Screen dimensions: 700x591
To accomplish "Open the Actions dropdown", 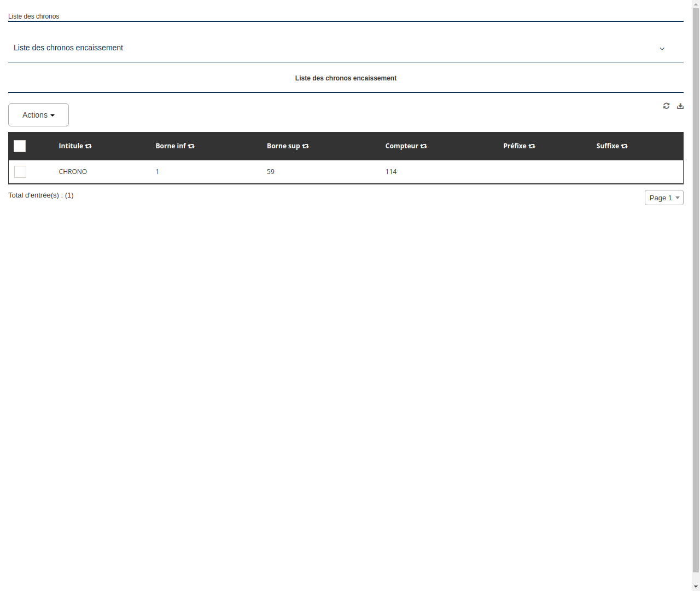I will (x=38, y=115).
